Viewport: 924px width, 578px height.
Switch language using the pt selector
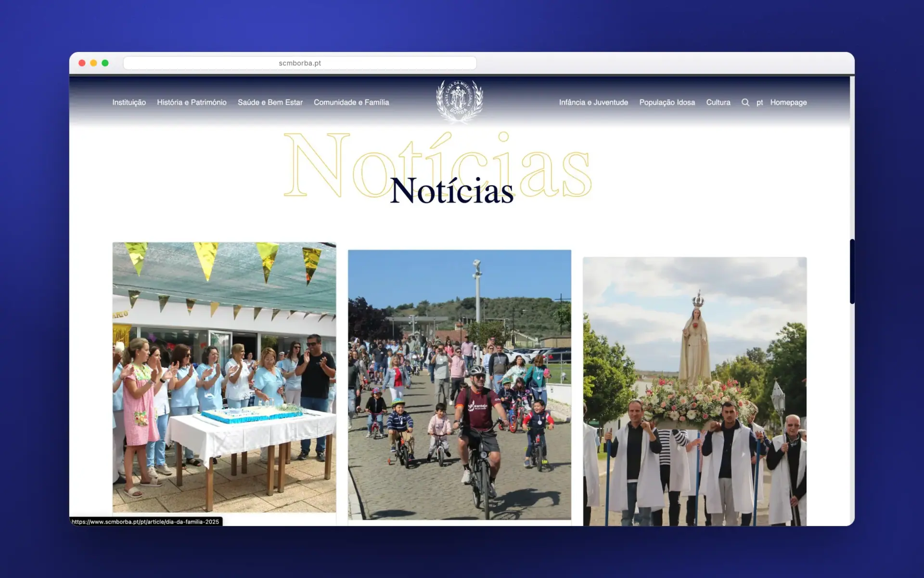pos(759,103)
